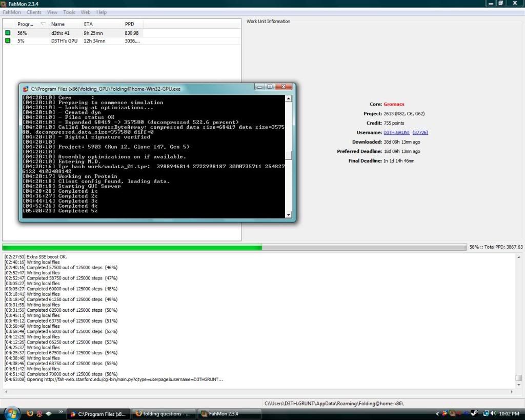Click the 755 points credit value

click(x=394, y=123)
